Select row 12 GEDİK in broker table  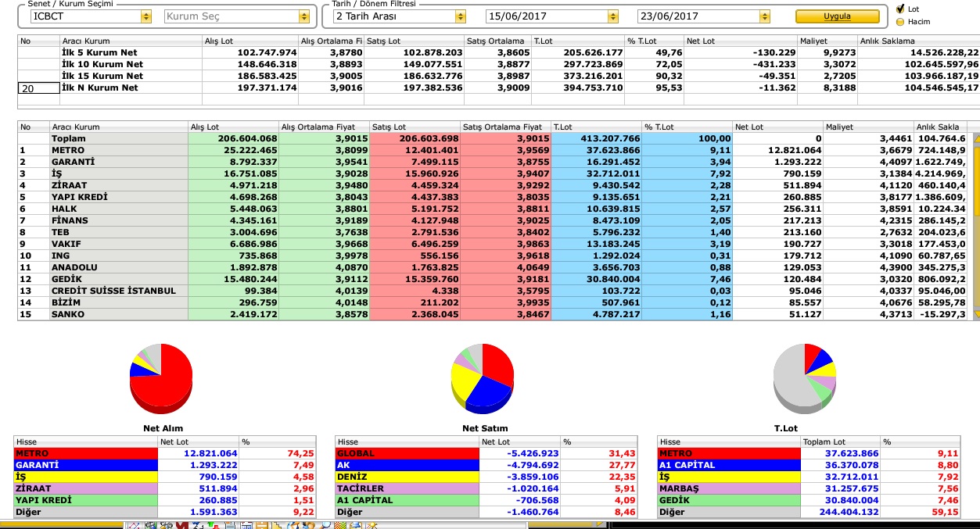493,279
